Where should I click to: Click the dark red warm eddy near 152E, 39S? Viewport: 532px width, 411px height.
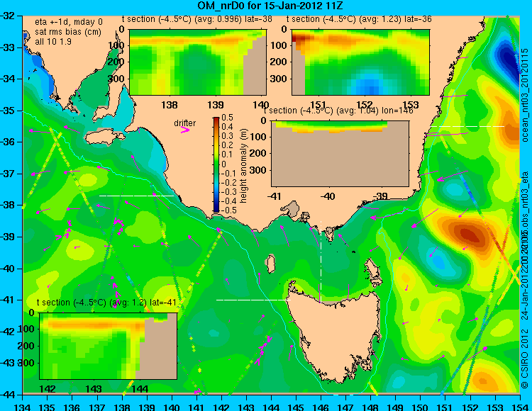pos(470,234)
